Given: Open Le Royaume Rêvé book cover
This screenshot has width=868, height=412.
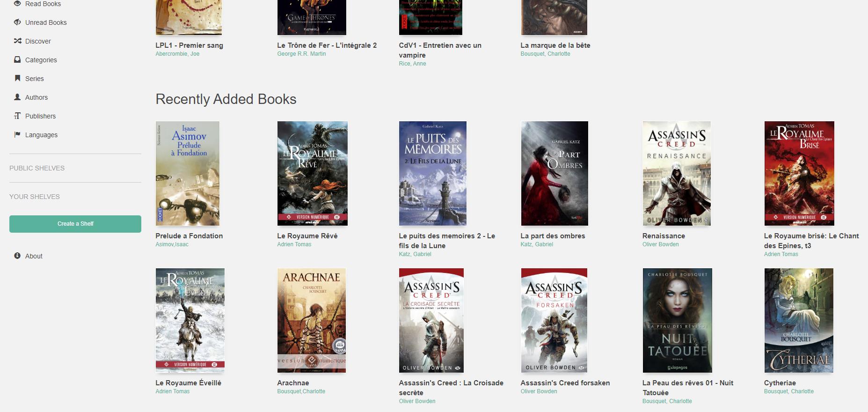Looking at the screenshot, I should 313,174.
